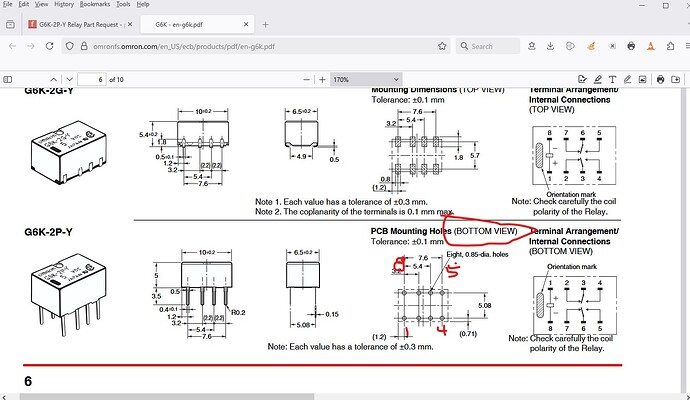The image size is (690, 400).
Task: Toggle the PDF viewer sidebar
Action: [x=7, y=80]
